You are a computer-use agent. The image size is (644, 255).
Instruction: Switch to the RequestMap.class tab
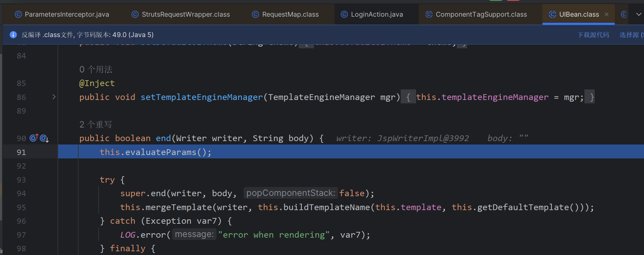point(290,14)
